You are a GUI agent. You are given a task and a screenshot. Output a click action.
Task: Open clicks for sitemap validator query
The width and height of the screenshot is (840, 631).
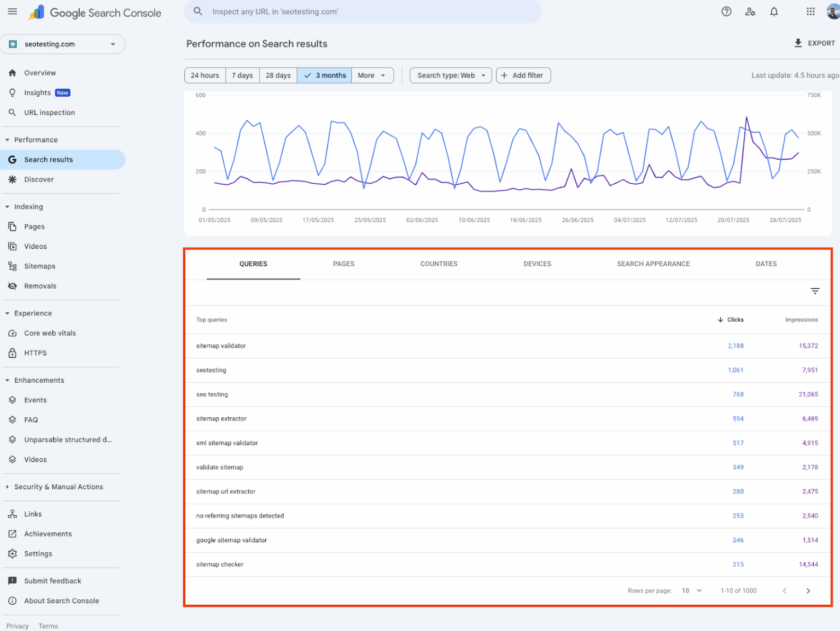click(736, 346)
